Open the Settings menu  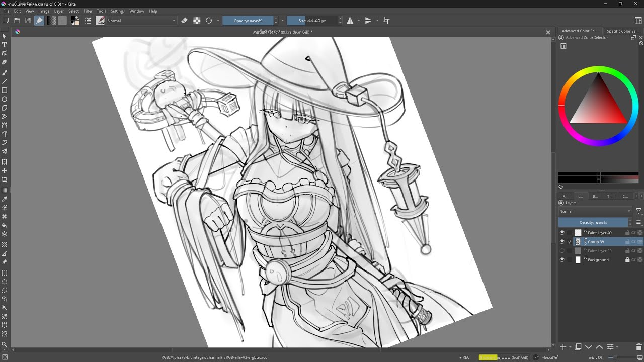pos(118,11)
